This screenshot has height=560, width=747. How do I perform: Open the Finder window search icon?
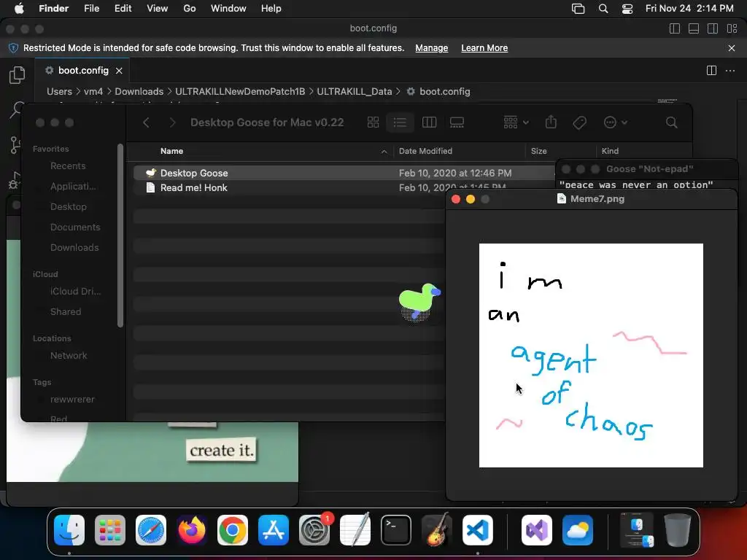(672, 122)
